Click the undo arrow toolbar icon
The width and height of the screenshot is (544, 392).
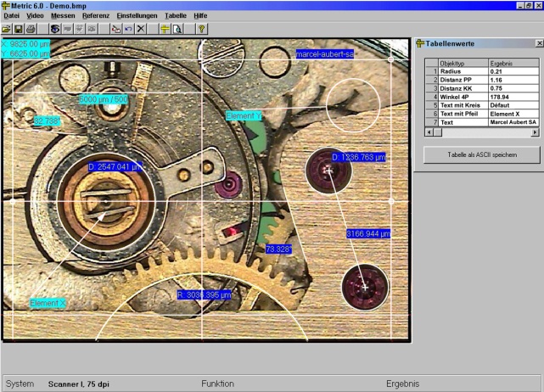pos(128,28)
